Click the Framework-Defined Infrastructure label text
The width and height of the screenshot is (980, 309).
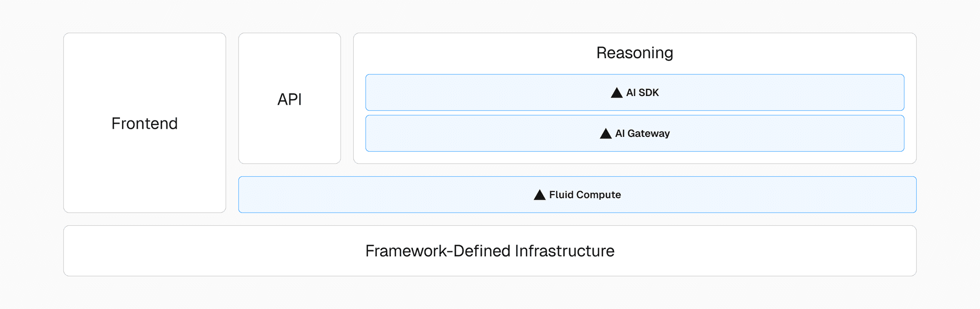[490, 251]
